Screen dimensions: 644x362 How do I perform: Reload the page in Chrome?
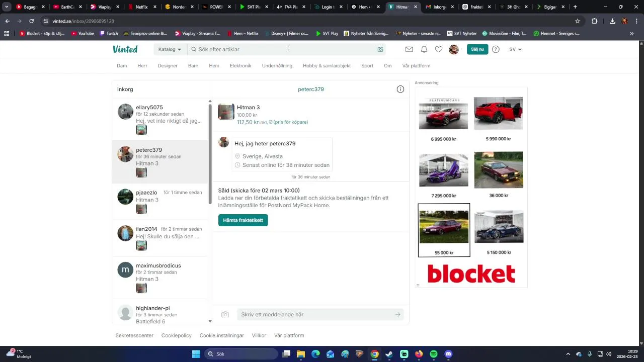[31, 21]
